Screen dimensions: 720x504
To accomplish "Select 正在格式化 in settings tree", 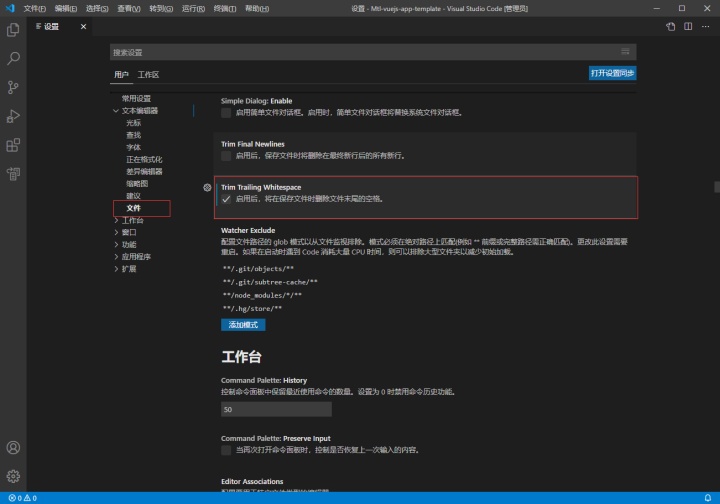I will tap(144, 159).
